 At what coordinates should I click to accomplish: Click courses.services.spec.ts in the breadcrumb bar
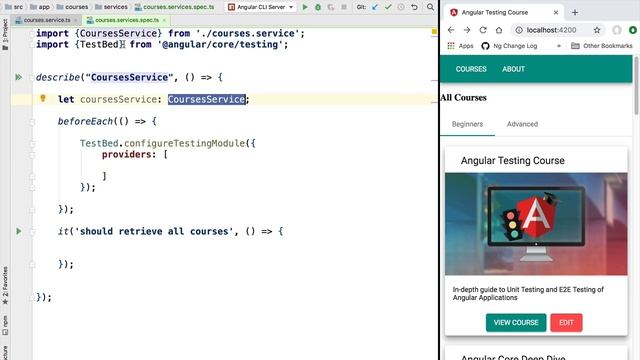point(174,7)
